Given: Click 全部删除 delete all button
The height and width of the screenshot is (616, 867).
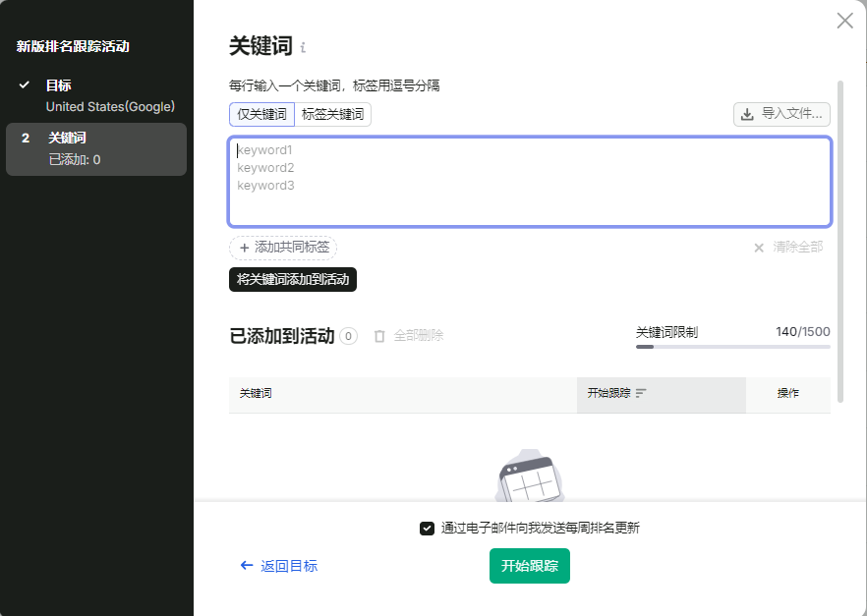Looking at the screenshot, I should point(409,336).
